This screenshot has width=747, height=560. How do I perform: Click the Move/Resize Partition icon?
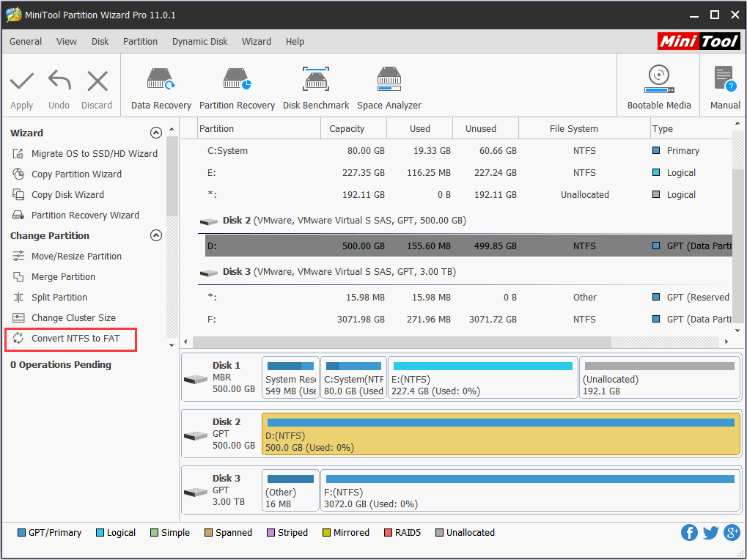click(x=18, y=257)
